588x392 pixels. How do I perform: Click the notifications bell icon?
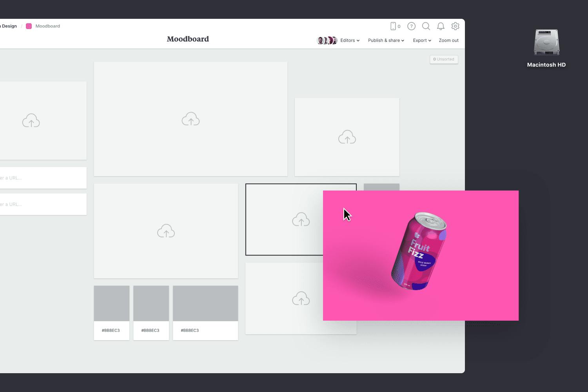pyautogui.click(x=441, y=26)
